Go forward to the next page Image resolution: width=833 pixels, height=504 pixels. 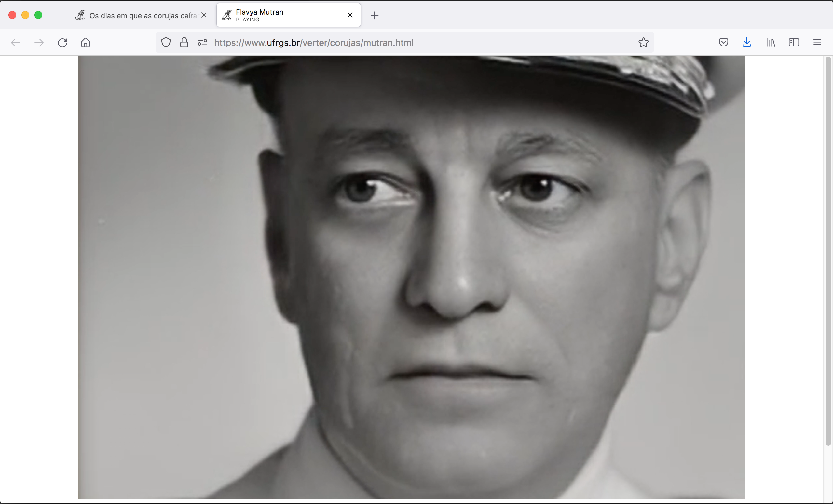39,43
